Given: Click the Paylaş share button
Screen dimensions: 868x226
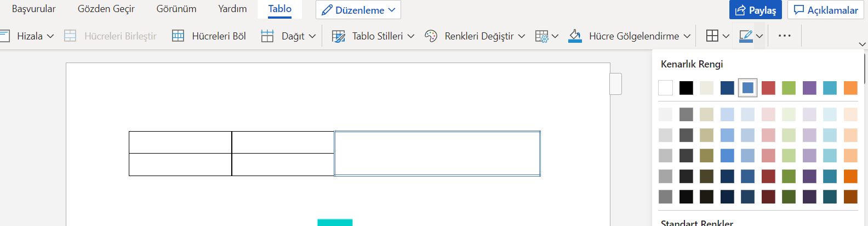Looking at the screenshot, I should pos(756,10).
